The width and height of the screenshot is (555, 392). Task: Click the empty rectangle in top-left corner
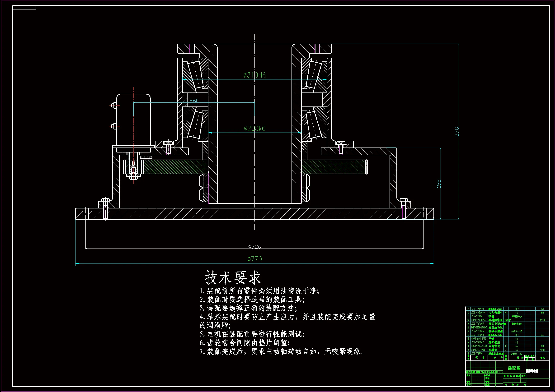pos(24,8)
